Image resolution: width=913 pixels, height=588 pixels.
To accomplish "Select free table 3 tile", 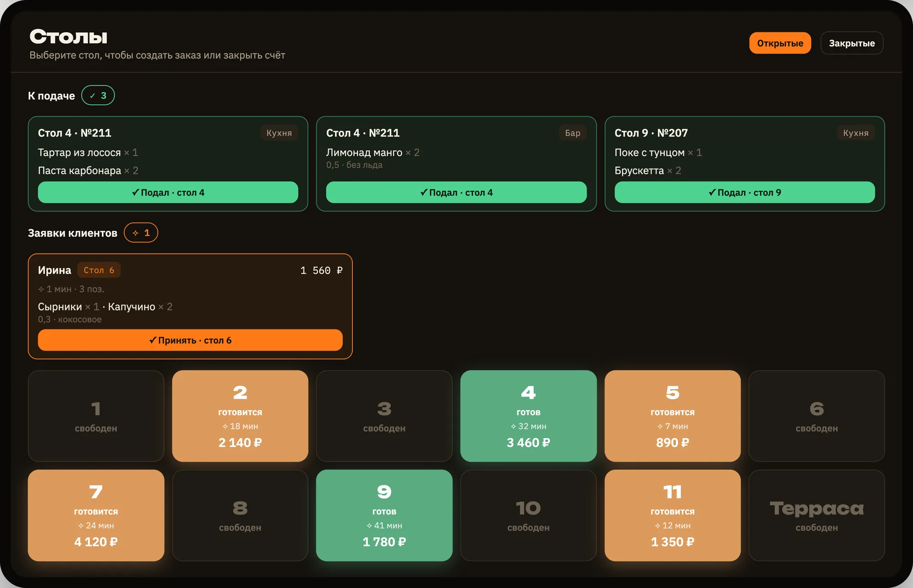I will 384,416.
